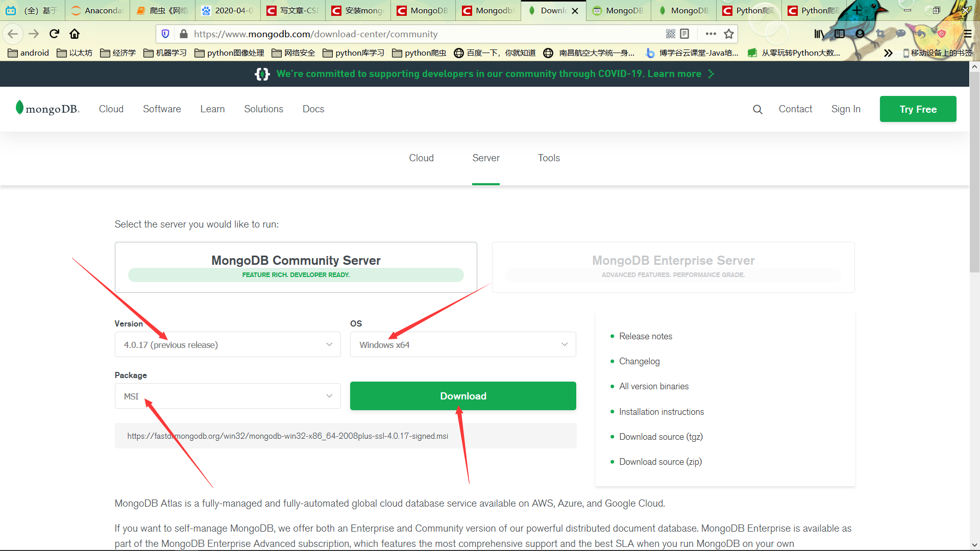980x551 pixels.
Task: Click the Contact link
Action: click(x=795, y=109)
